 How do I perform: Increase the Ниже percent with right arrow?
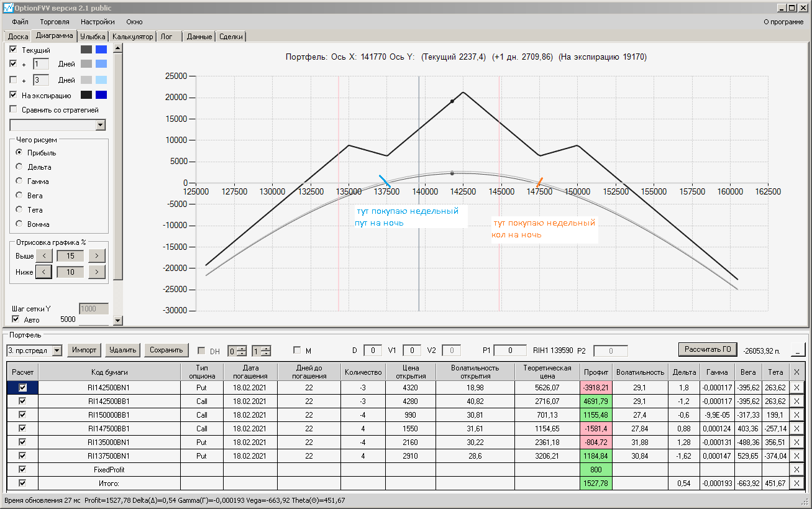pyautogui.click(x=97, y=272)
